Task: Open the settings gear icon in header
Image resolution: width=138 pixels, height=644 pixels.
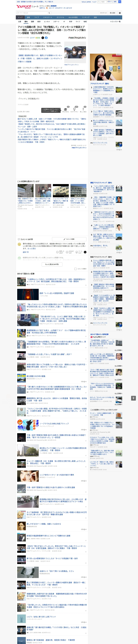Action: coord(120,13)
